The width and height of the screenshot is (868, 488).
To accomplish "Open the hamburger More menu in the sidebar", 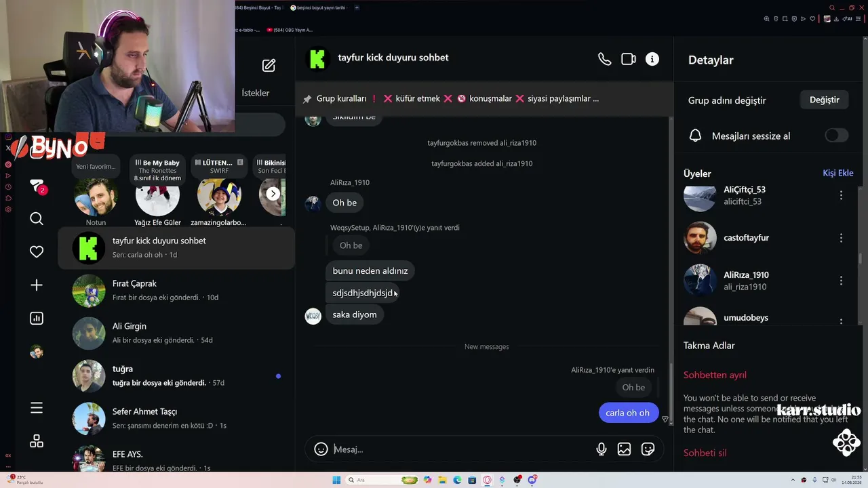I will click(37, 408).
